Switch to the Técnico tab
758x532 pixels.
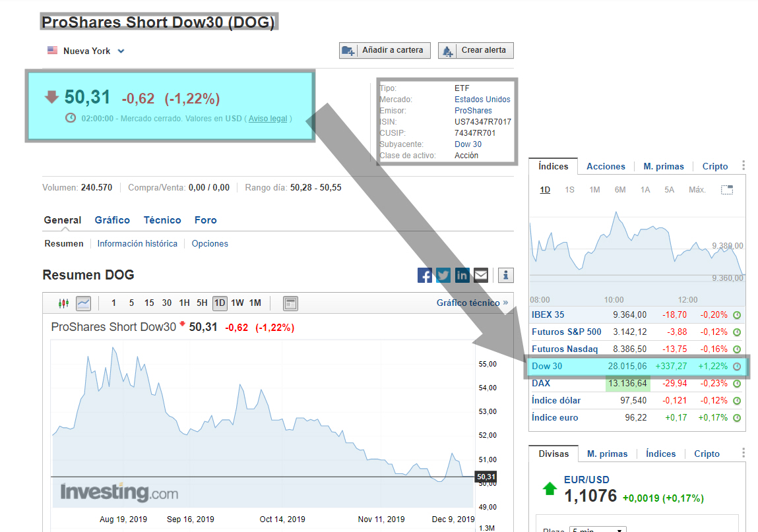162,220
